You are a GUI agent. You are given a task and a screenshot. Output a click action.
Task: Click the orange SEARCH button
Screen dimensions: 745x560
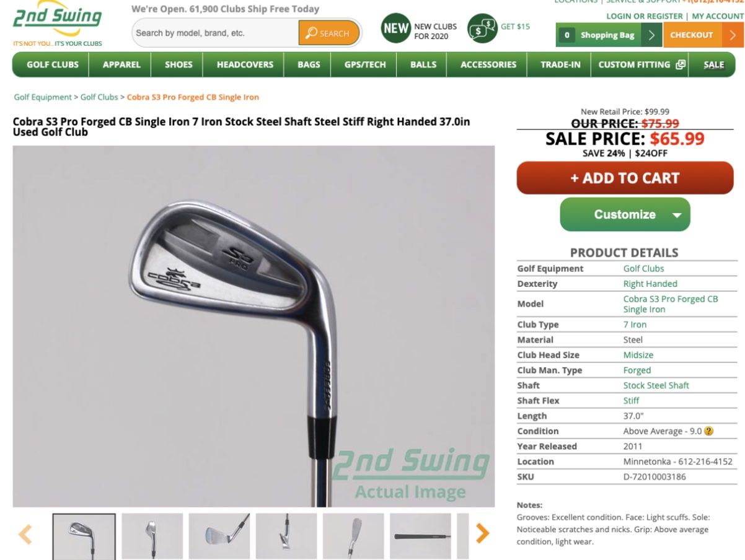tap(328, 33)
